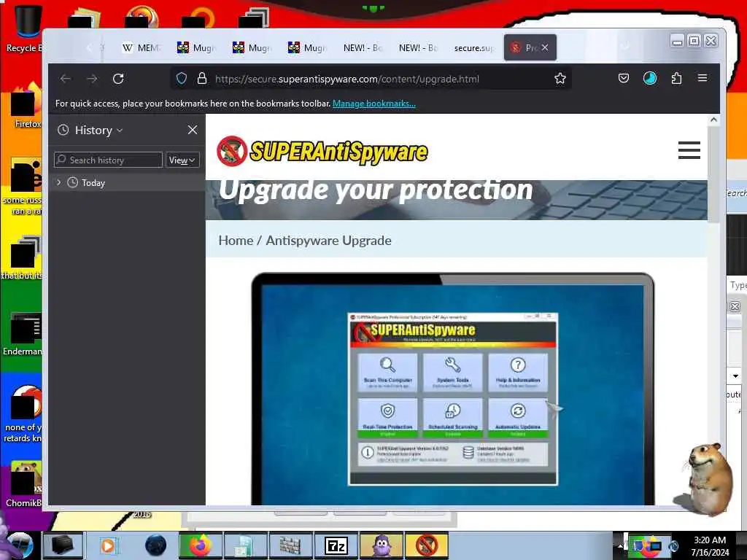Open the Recycle Bin desktop icon

click(23, 28)
